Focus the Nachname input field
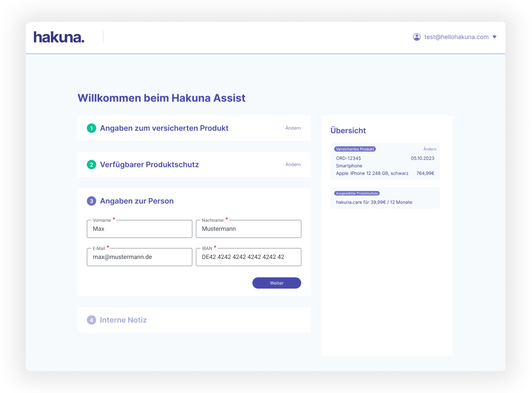Image resolution: width=532 pixels, height=393 pixels. click(x=248, y=229)
